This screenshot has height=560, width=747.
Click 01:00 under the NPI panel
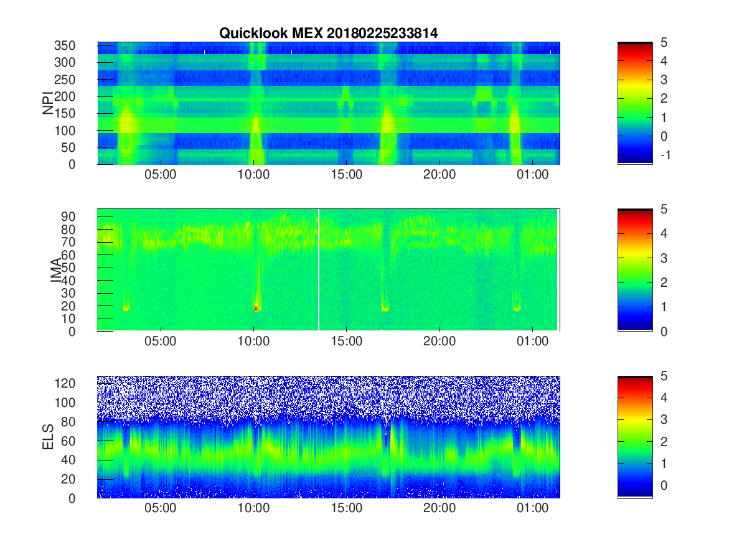pos(533,175)
